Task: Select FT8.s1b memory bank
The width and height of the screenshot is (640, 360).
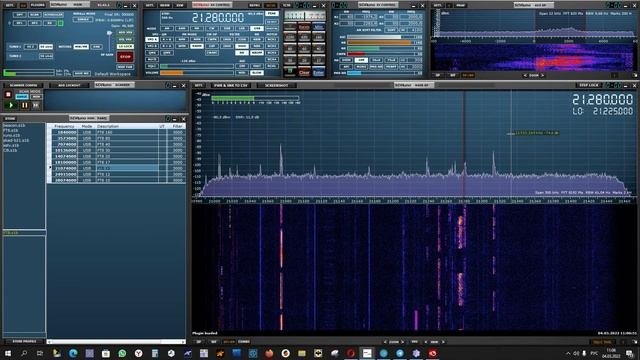Action: (x=11, y=130)
